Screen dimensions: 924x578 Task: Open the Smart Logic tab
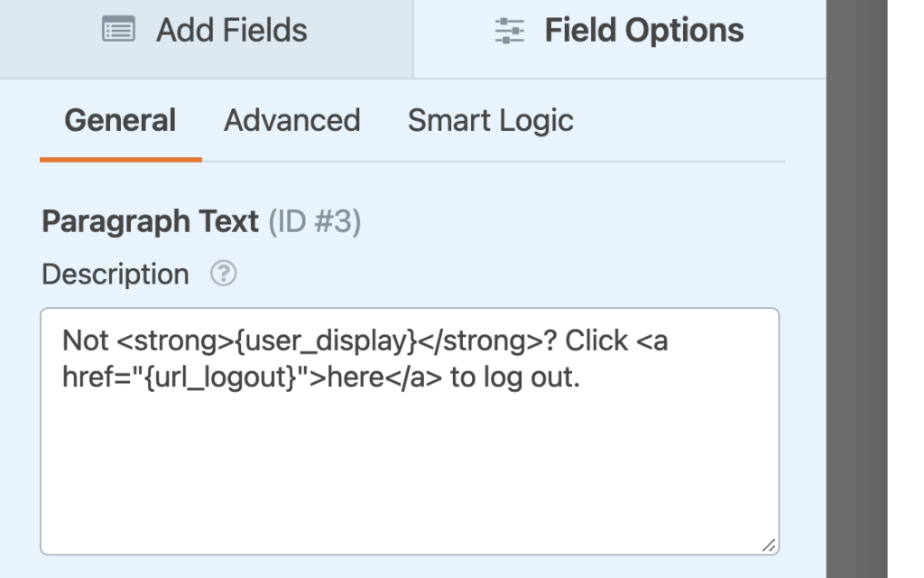[x=490, y=120]
